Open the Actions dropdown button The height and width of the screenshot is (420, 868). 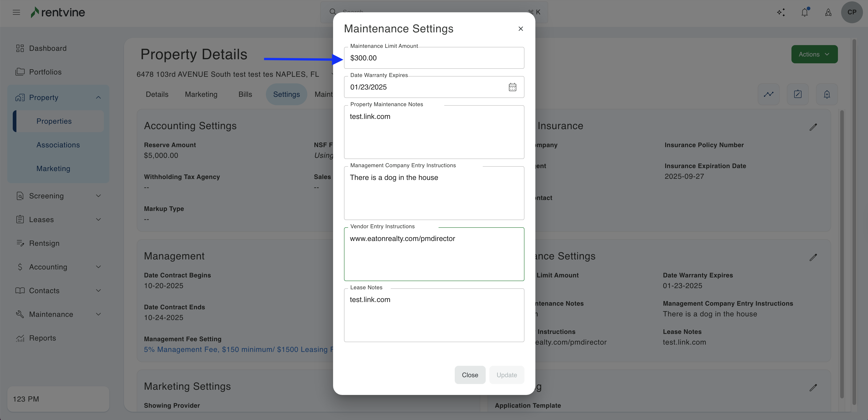[x=814, y=54]
